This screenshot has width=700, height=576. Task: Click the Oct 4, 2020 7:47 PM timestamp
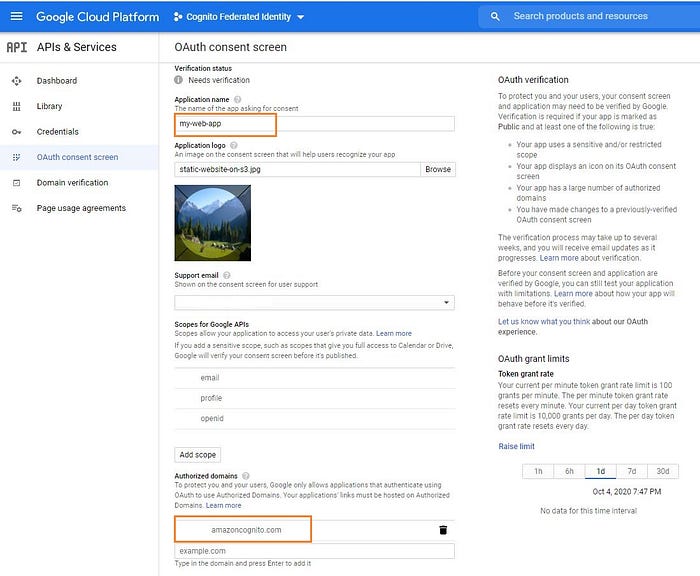(x=627, y=492)
